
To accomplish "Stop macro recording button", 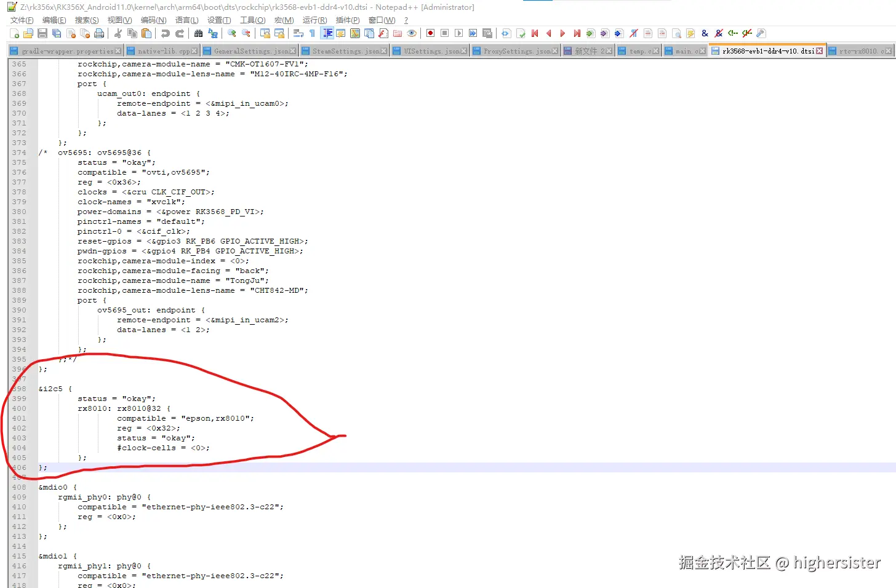I will [x=444, y=33].
